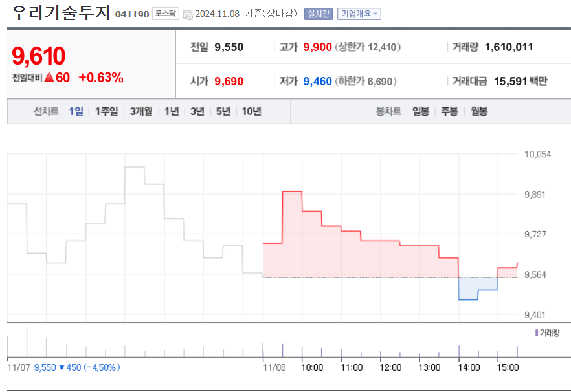Click the 9,564 y-axis label

coord(535,275)
